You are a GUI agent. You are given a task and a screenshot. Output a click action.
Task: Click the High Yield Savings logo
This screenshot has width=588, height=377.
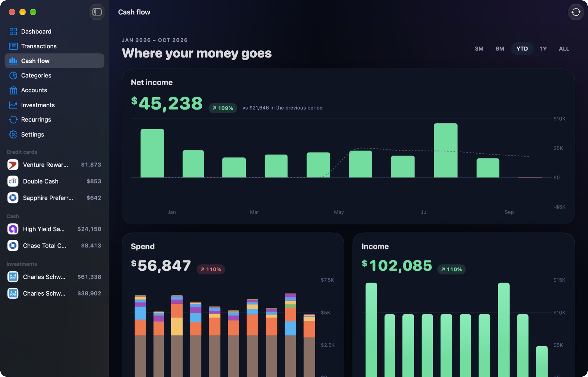click(13, 229)
